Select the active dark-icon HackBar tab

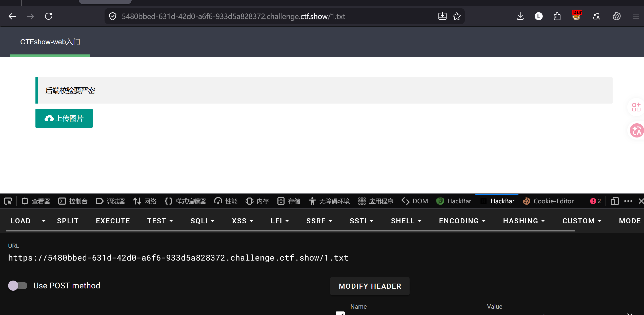pyautogui.click(x=497, y=201)
